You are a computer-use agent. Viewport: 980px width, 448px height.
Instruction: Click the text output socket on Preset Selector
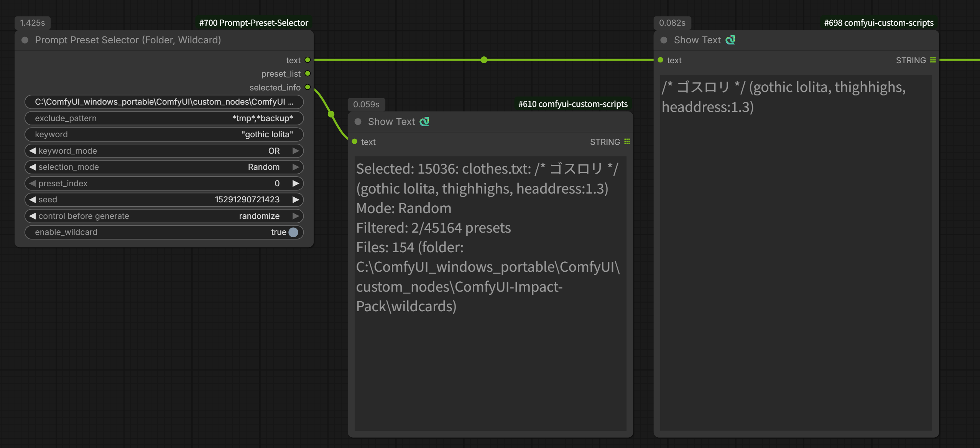click(x=307, y=60)
